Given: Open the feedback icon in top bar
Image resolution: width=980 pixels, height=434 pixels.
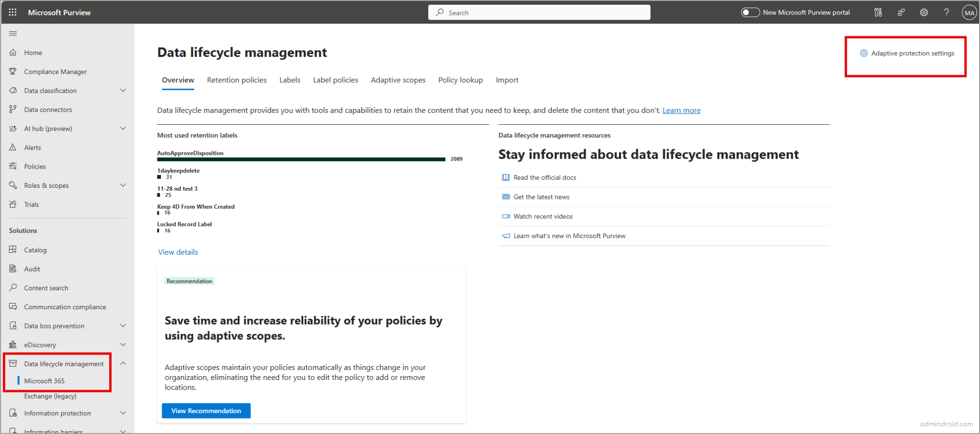Looking at the screenshot, I should pyautogui.click(x=901, y=12).
